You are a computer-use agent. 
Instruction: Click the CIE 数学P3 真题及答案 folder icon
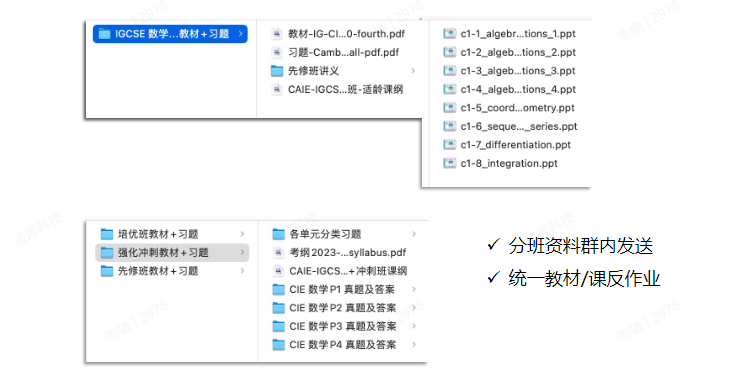pos(278,326)
